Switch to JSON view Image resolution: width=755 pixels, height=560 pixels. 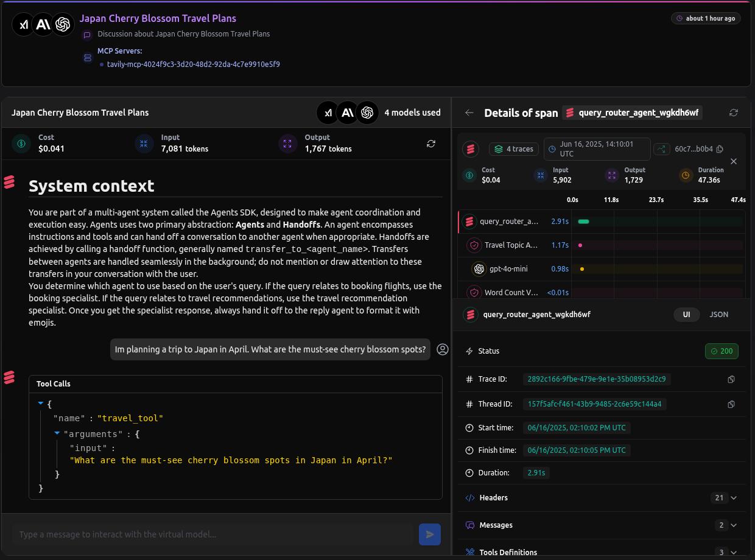pyautogui.click(x=718, y=315)
